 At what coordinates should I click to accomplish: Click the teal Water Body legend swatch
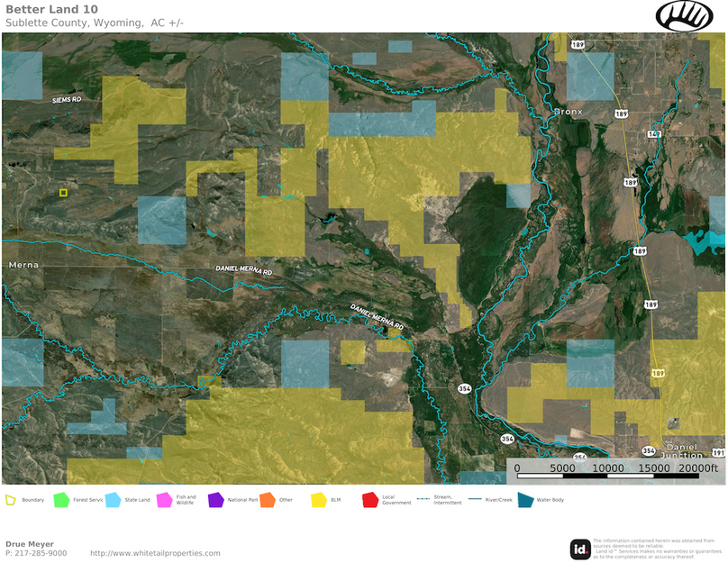coord(524,499)
